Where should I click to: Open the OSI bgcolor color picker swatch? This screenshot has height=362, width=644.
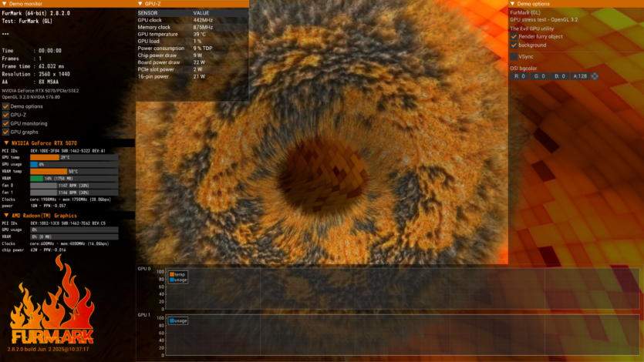click(x=595, y=75)
